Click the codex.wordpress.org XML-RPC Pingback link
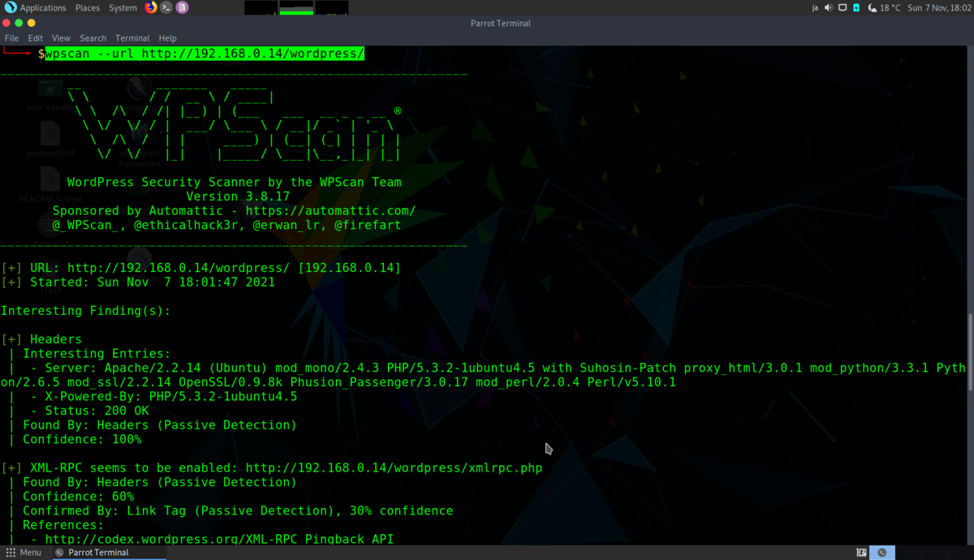Image resolution: width=974 pixels, height=560 pixels. tap(220, 539)
